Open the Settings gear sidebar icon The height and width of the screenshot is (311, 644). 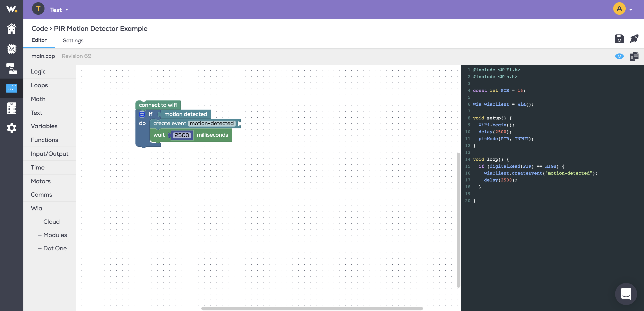click(x=12, y=128)
